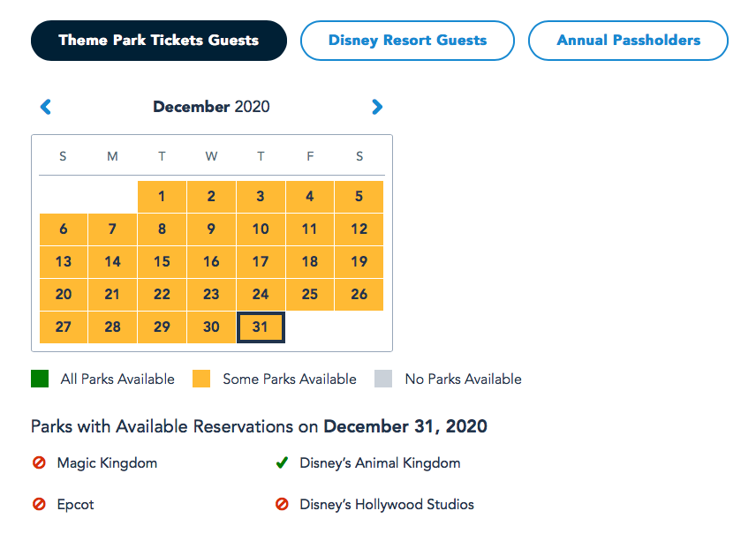Click unavailable icon beside Disney's Hollywood Studios
Screen dimensions: 756x541
282,505
